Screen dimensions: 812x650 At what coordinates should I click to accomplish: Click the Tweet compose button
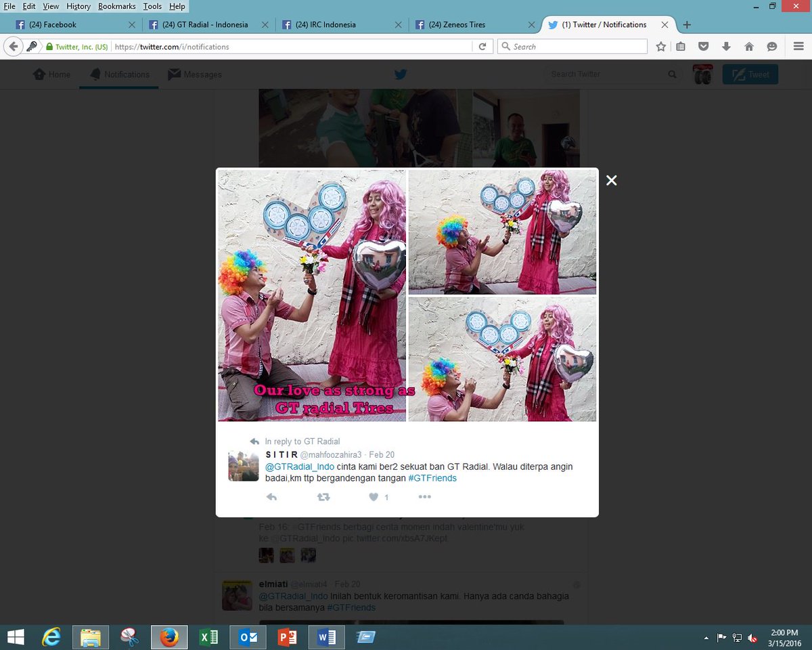[x=750, y=74]
